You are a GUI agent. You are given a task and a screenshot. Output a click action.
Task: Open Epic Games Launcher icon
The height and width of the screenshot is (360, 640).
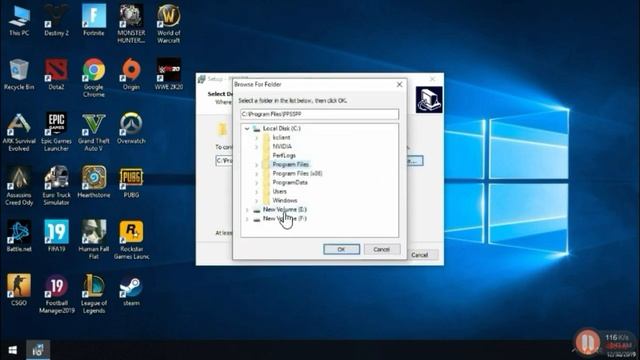pos(56,132)
